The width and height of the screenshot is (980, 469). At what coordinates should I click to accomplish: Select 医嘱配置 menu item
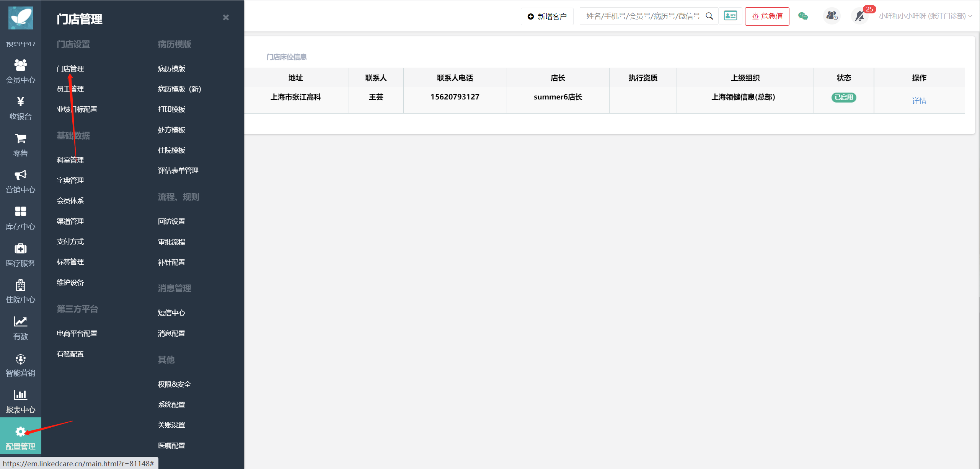(x=171, y=445)
